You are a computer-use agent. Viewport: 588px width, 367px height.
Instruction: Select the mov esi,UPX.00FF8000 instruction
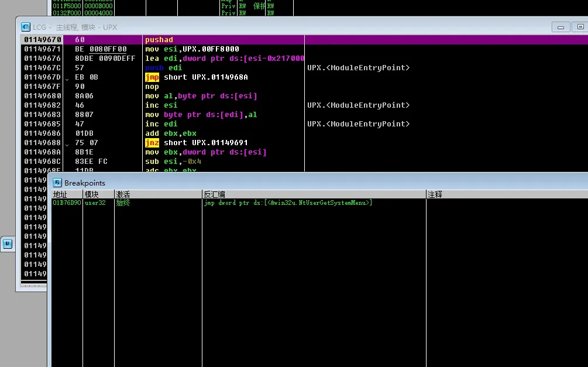(192, 49)
